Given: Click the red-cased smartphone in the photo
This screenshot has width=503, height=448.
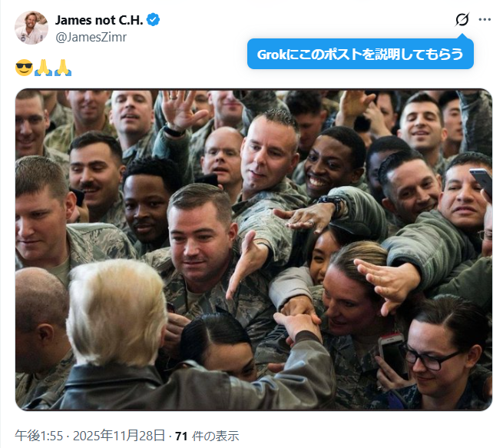Looking at the screenshot, I should 392,354.
